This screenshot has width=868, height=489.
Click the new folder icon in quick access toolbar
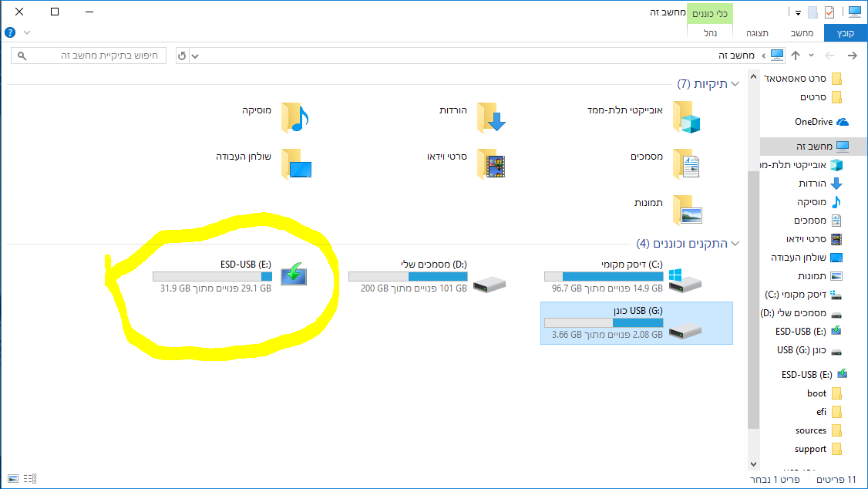coord(812,12)
